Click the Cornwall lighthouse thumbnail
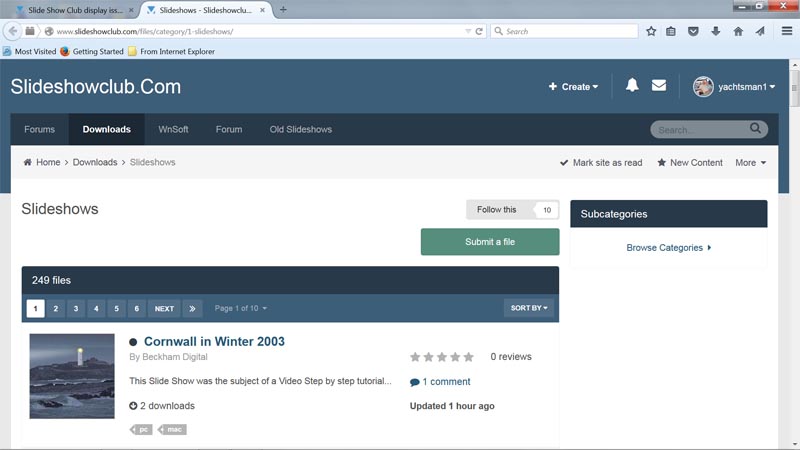This screenshot has height=450, width=800. pos(72,376)
